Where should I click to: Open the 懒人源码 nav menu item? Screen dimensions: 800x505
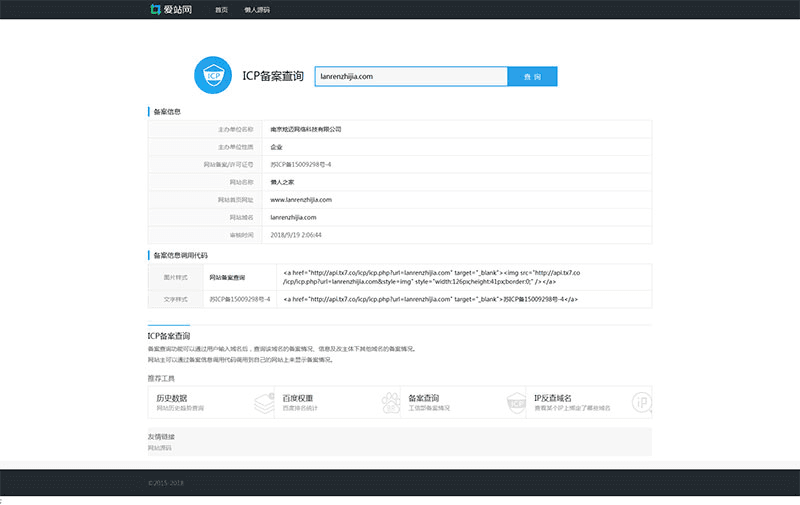tap(257, 10)
